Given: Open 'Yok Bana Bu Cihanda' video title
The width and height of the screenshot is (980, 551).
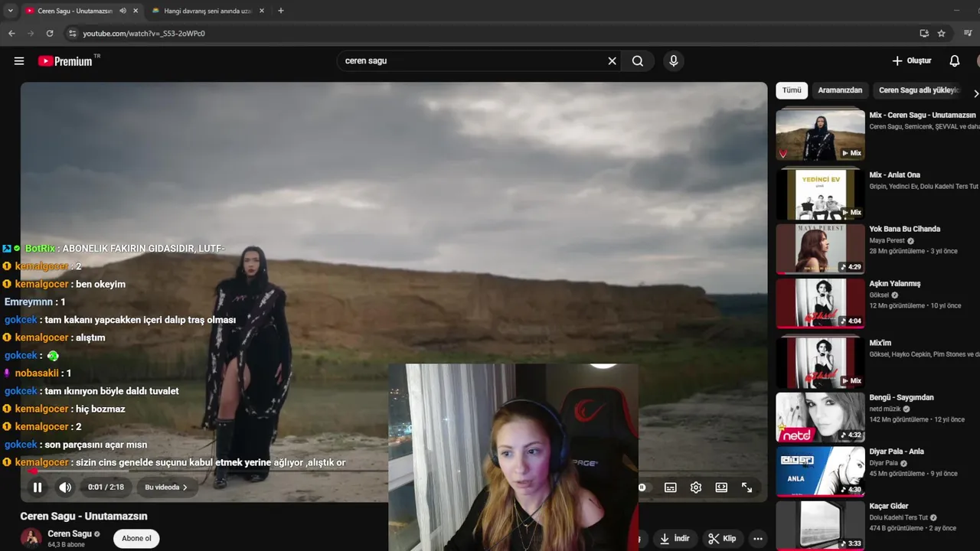Looking at the screenshot, I should pos(905,229).
